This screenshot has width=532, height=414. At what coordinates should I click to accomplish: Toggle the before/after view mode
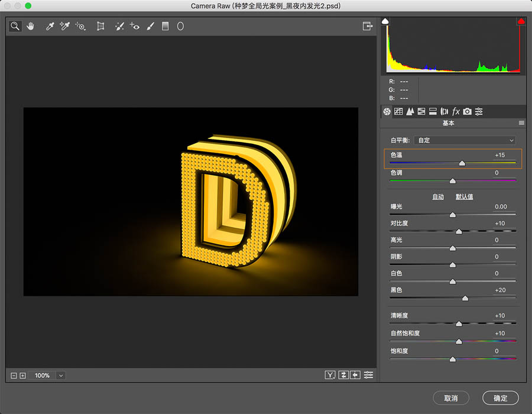330,374
